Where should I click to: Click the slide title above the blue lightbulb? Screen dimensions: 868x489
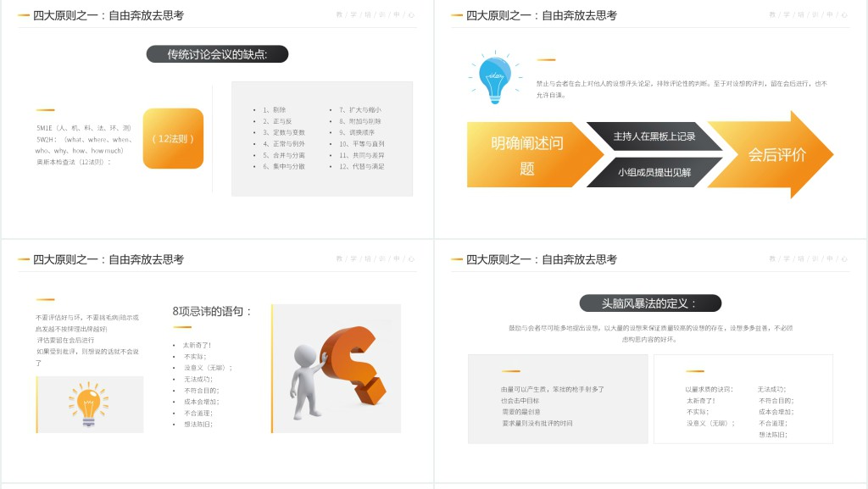tap(542, 15)
